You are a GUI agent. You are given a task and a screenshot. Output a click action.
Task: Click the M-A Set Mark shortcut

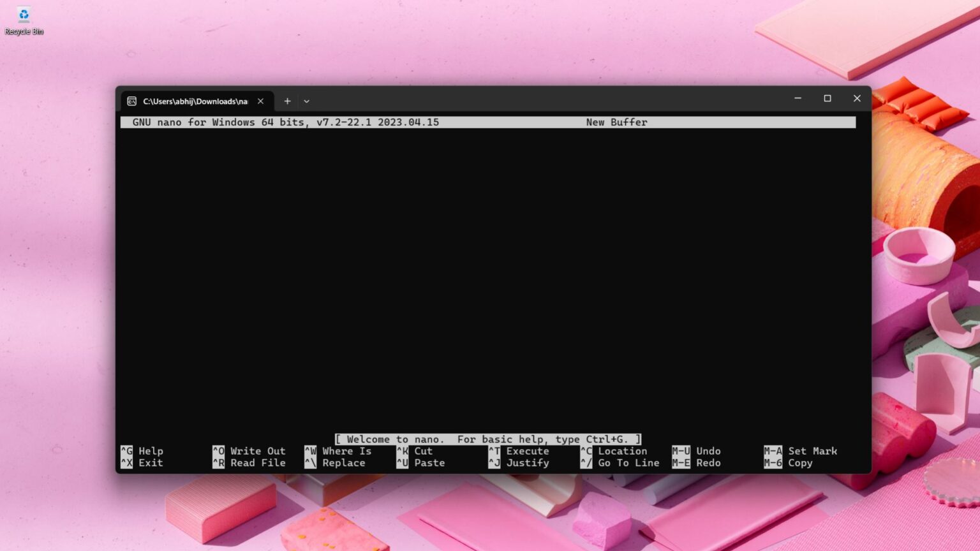(x=800, y=451)
